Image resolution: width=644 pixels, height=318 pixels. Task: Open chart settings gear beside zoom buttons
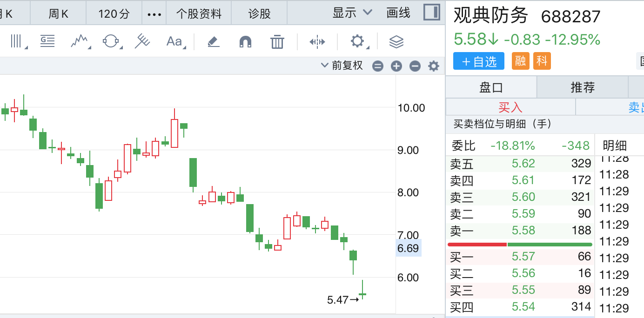click(x=433, y=66)
